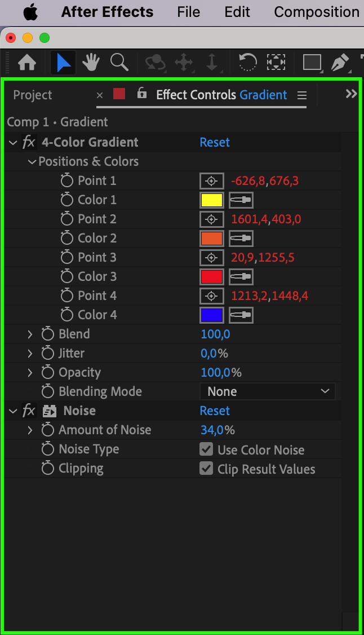Collapse the 4-Color Gradient effect
The height and width of the screenshot is (635, 364).
point(13,143)
